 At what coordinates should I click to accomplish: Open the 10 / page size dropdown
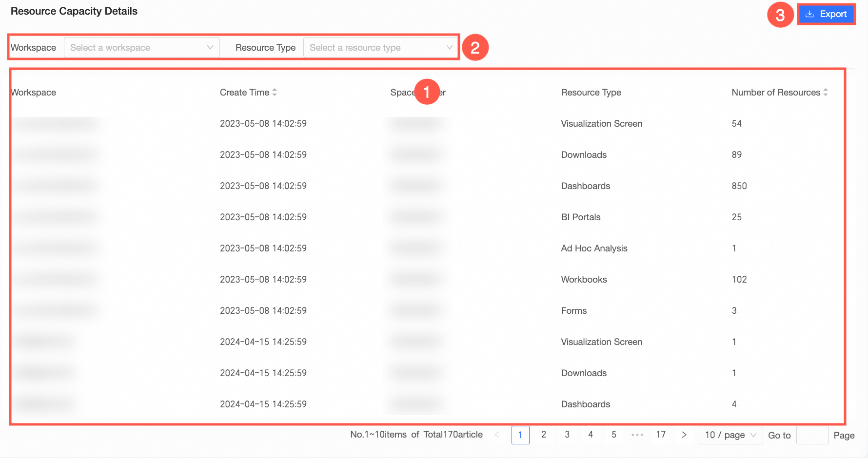coord(730,435)
